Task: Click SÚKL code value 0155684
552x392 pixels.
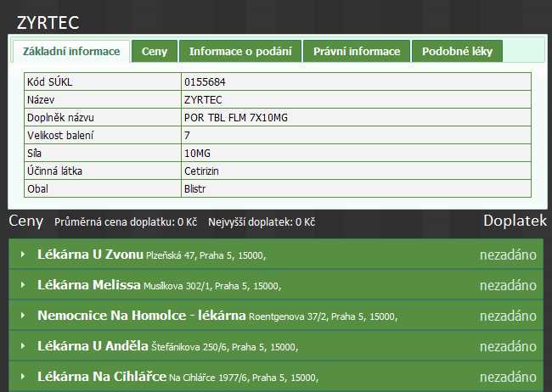Action: [205, 82]
